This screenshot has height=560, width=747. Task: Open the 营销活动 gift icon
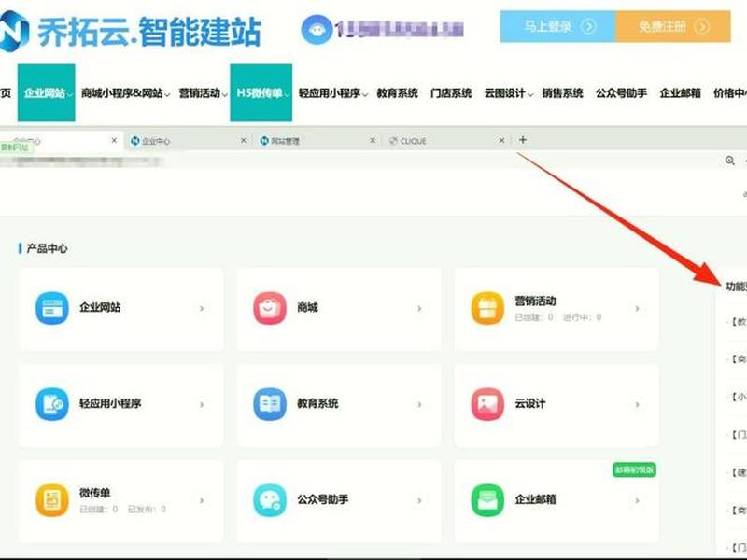[487, 308]
